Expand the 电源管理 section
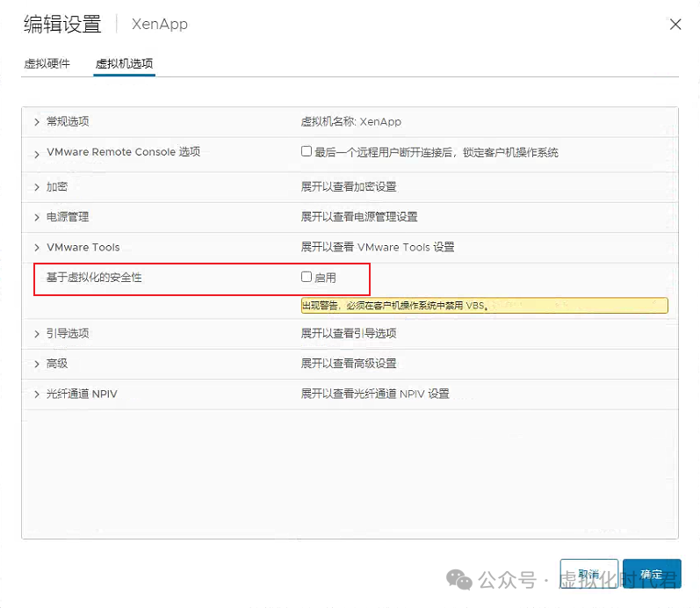 (x=37, y=218)
